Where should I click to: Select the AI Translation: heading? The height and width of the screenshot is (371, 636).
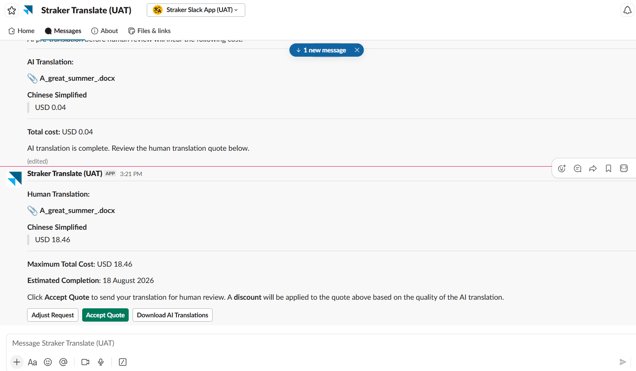pos(50,62)
